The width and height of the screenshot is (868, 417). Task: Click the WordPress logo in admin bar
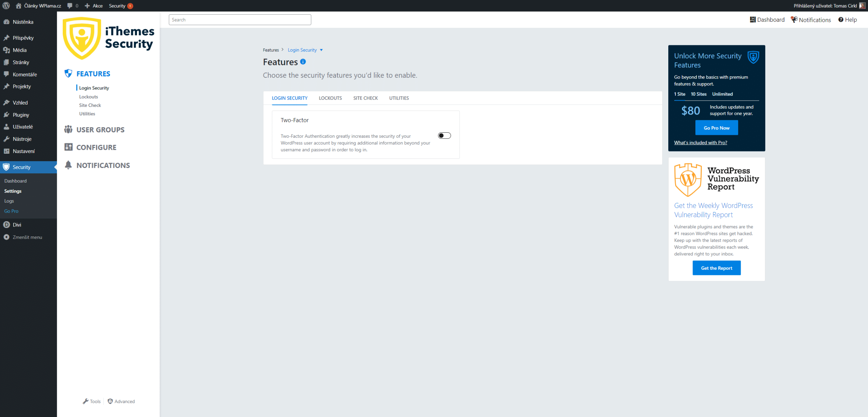click(6, 6)
